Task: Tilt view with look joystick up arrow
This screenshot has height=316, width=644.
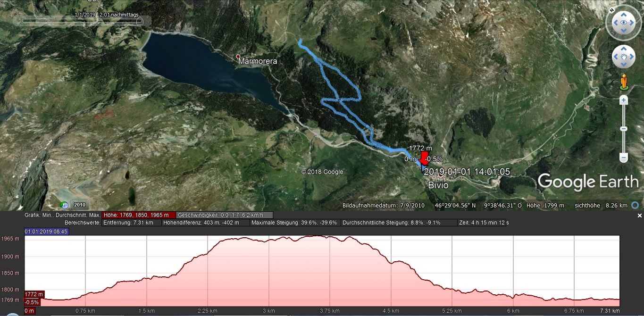Action: [x=624, y=14]
